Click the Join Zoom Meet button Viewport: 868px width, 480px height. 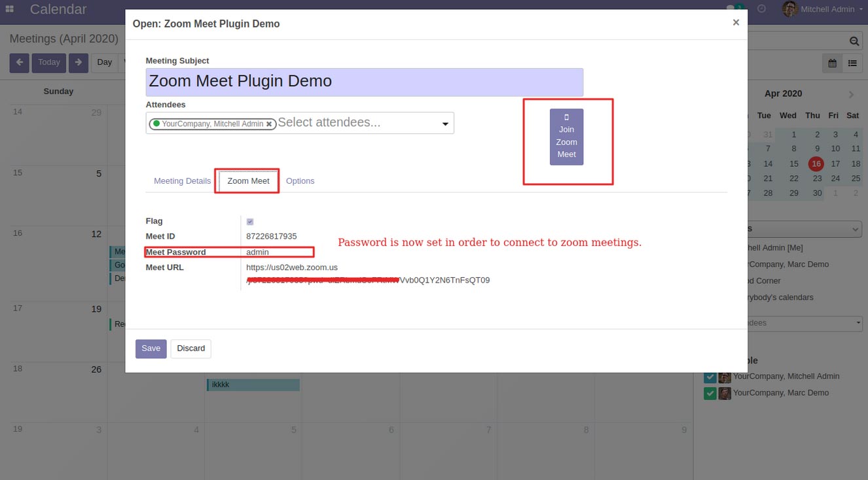566,137
